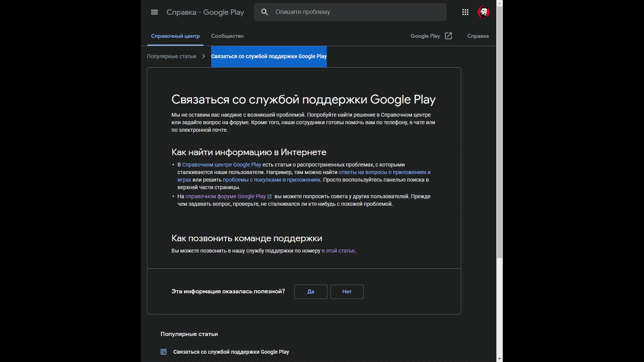The height and width of the screenshot is (362, 644).
Task: Click the help article document icon
Action: coord(164,351)
